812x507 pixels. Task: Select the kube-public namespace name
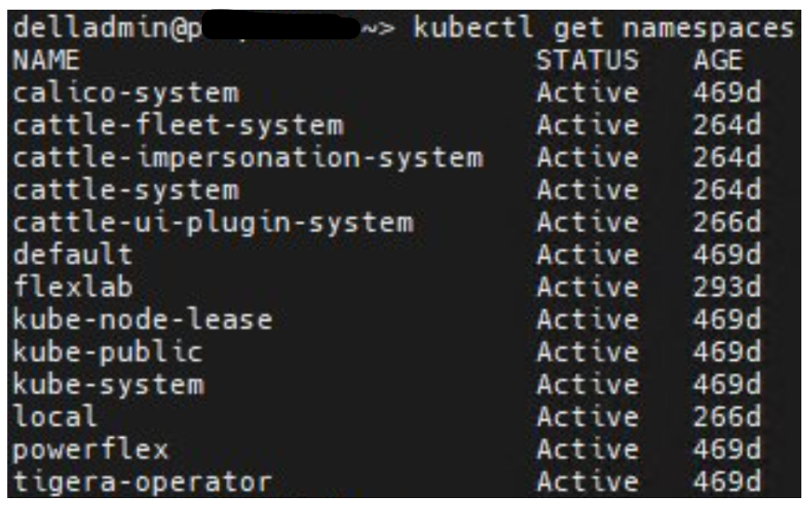point(107,353)
